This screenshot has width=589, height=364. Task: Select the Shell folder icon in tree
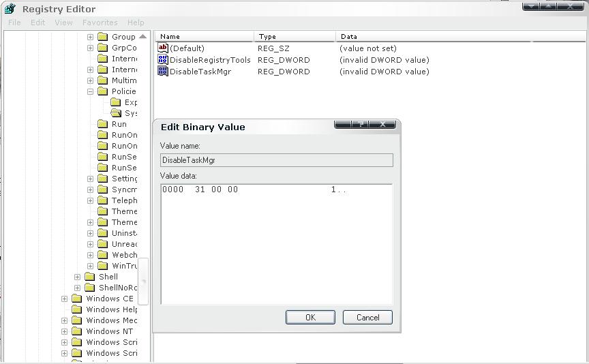tap(90, 277)
